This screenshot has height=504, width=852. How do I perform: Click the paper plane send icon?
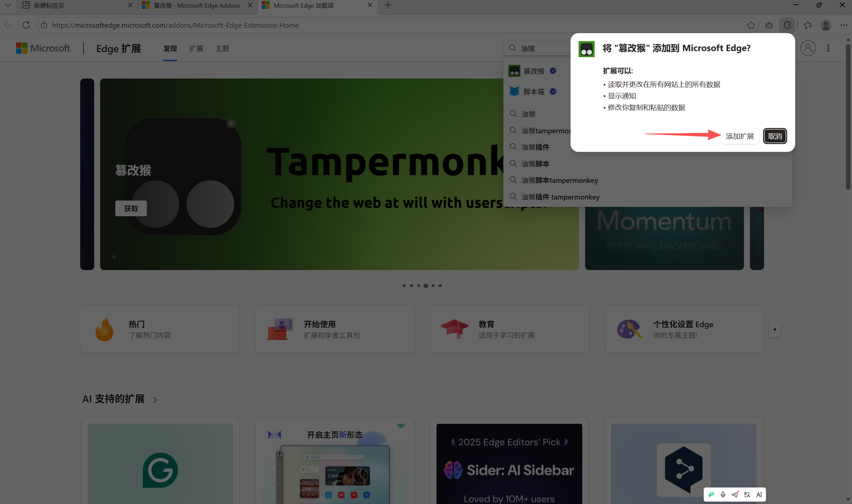click(735, 495)
